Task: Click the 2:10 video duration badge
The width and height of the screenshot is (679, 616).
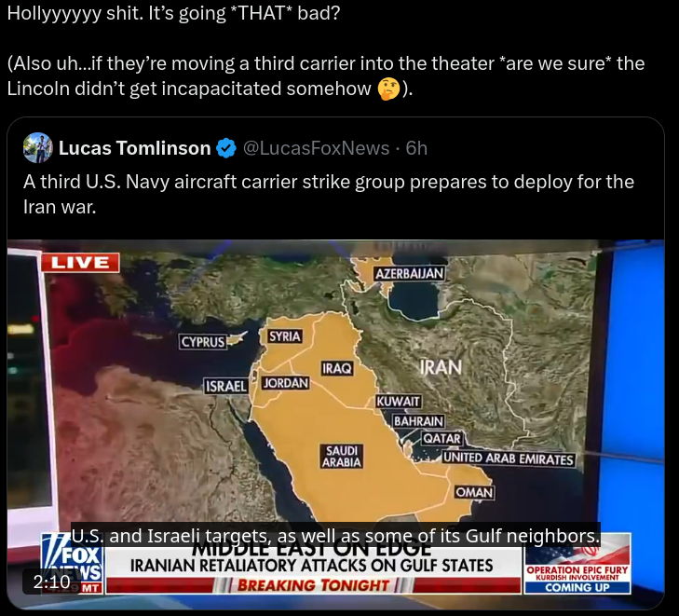Action: (x=52, y=582)
